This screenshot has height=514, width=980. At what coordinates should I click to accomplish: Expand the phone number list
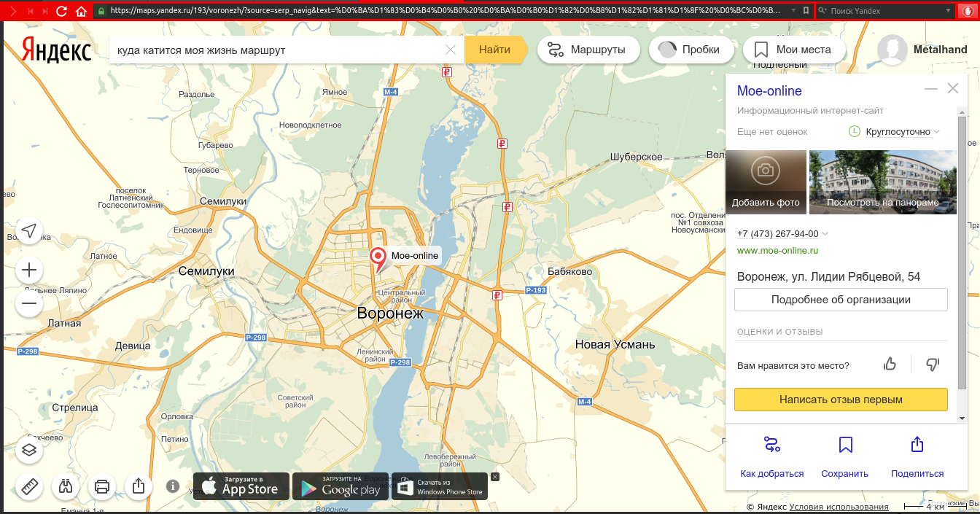point(825,234)
